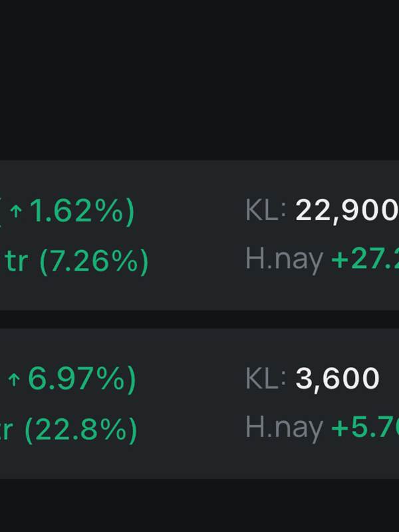Click the +27.2 today's gain value
Viewport: 399px width, 532px height.
(365, 259)
